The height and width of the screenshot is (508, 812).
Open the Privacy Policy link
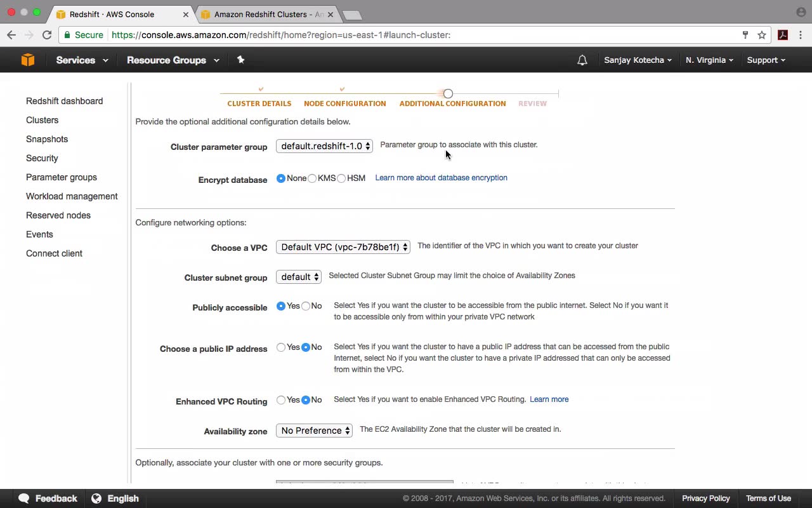[706, 498]
